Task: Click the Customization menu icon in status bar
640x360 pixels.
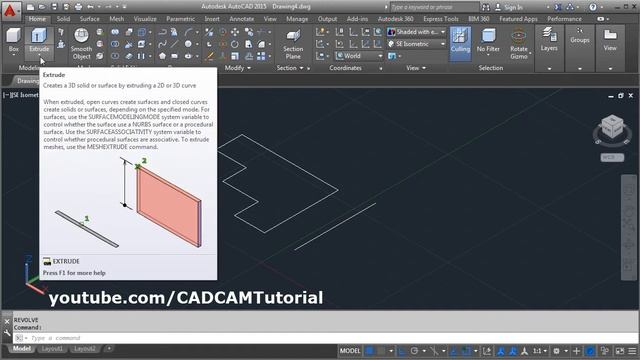Action: (x=632, y=351)
